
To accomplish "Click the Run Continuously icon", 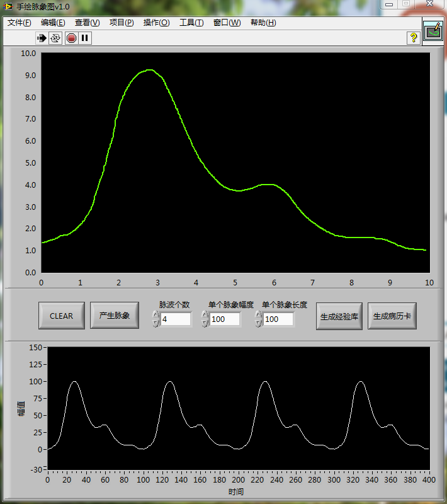I will click(56, 38).
